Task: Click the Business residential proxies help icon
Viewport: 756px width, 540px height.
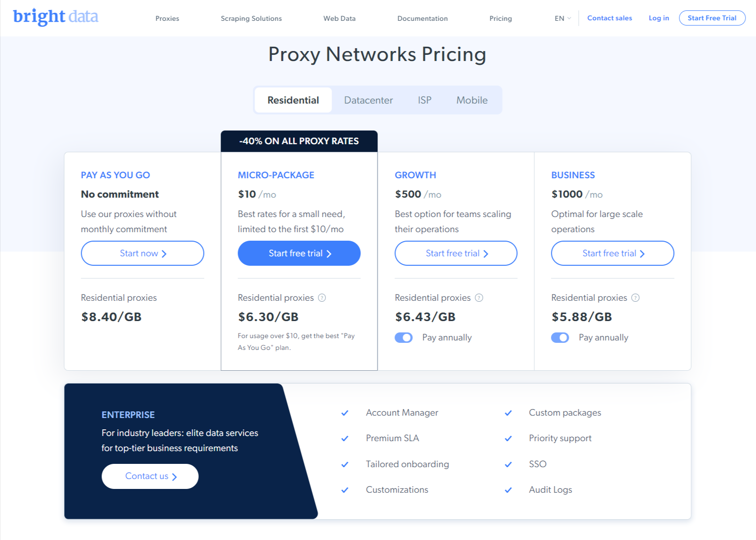Action: coord(635,298)
